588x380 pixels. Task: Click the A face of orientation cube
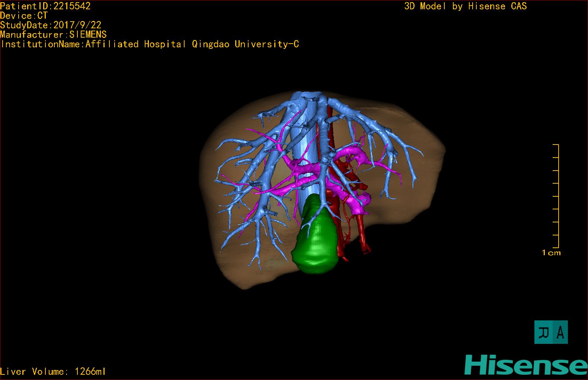pos(560,332)
